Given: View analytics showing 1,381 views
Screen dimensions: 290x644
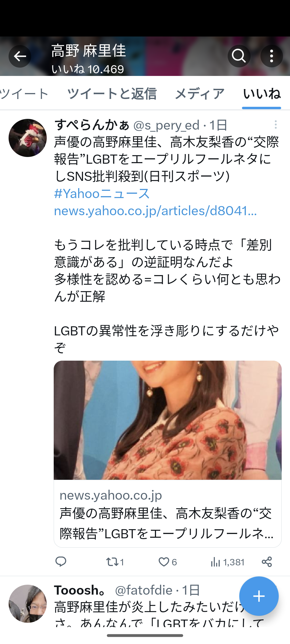Looking at the screenshot, I should (x=227, y=562).
